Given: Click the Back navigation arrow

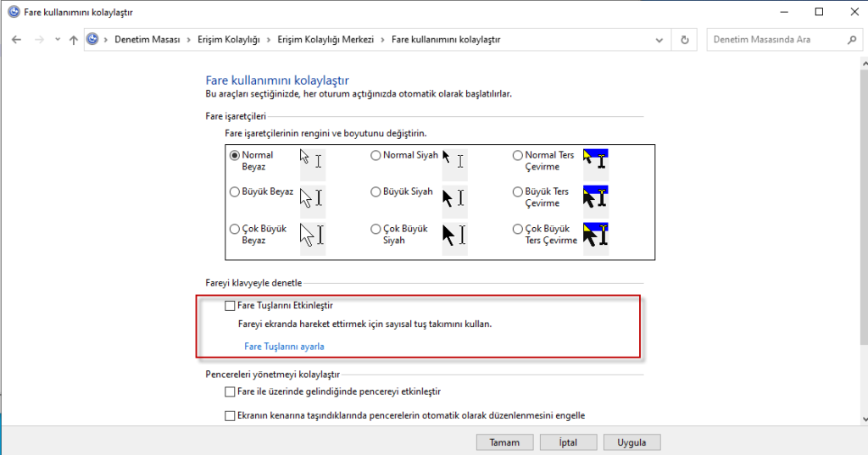Looking at the screenshot, I should coord(16,40).
